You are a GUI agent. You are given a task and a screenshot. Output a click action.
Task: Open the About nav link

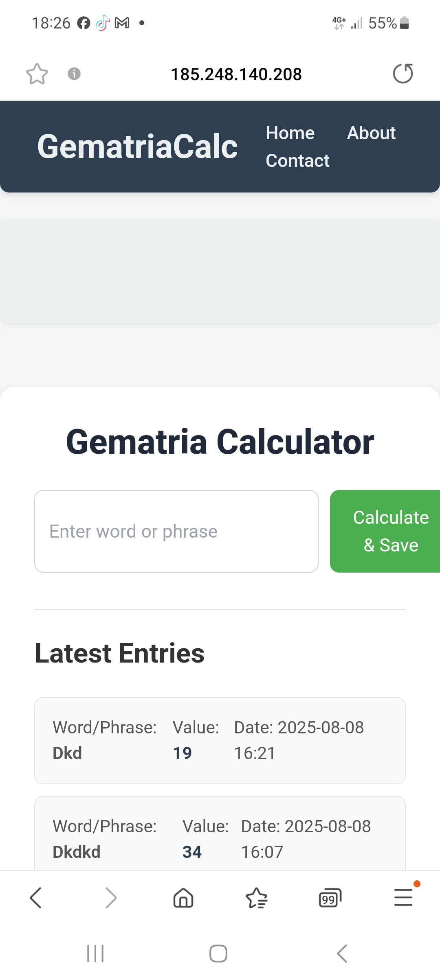[x=371, y=133]
